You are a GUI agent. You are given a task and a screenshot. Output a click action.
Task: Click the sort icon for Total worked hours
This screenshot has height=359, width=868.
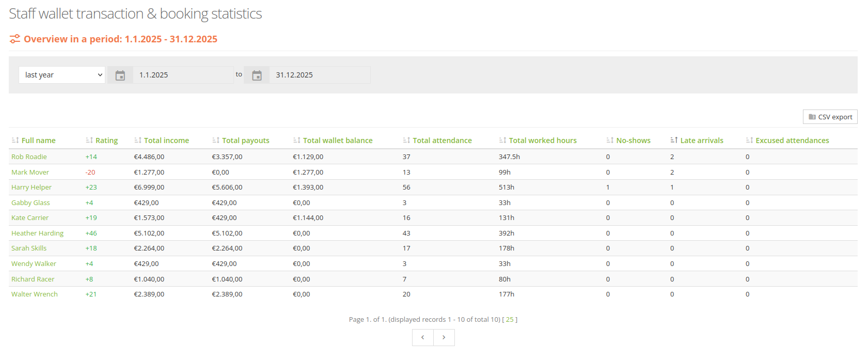coord(503,141)
